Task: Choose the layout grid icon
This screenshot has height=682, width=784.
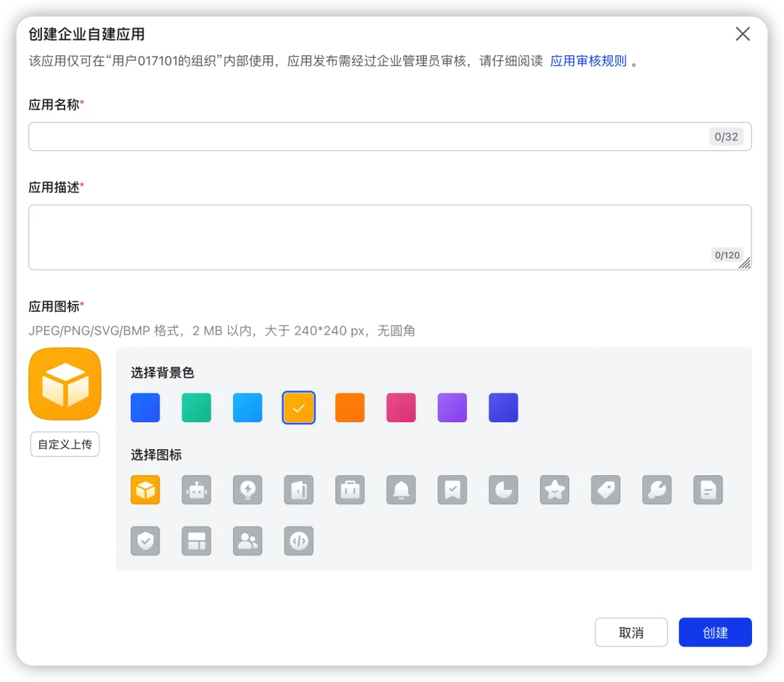Action: coord(197,541)
